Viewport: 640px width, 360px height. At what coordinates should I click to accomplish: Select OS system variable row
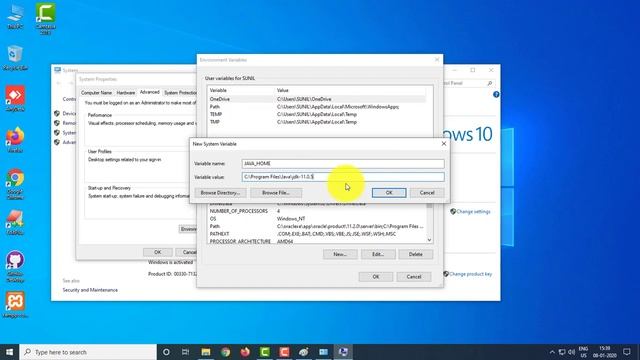pyautogui.click(x=317, y=219)
